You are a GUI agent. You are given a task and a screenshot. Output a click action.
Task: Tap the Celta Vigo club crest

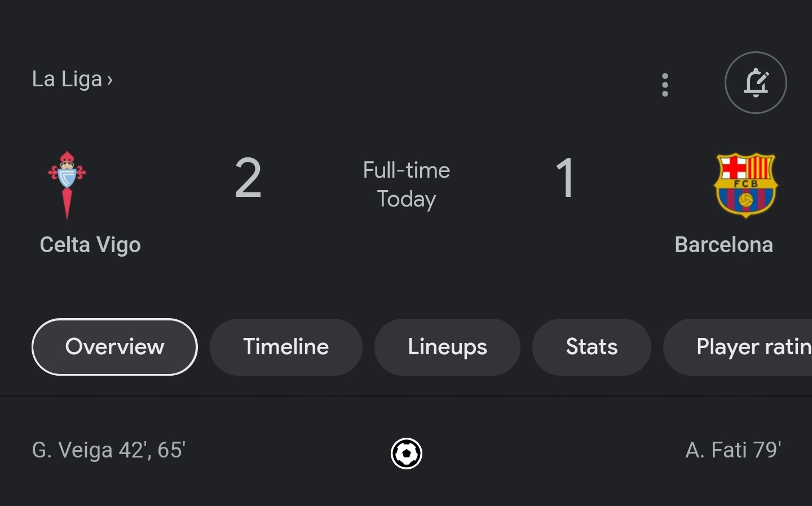pos(67,185)
